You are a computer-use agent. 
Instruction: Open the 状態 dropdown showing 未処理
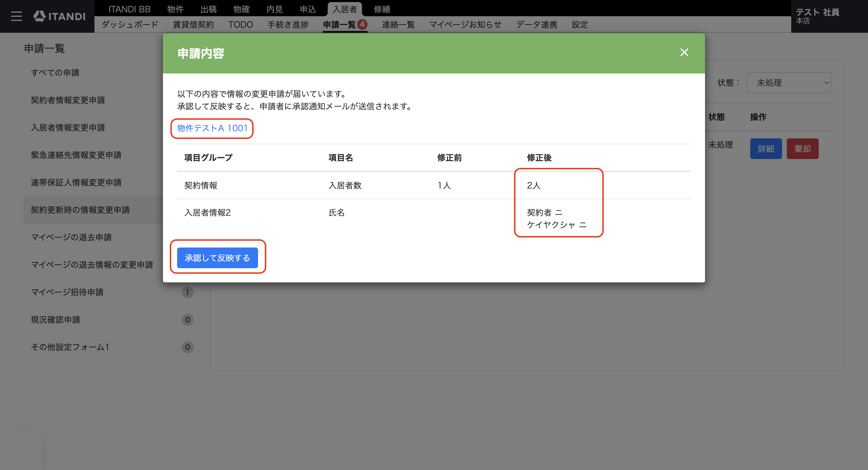coord(789,83)
